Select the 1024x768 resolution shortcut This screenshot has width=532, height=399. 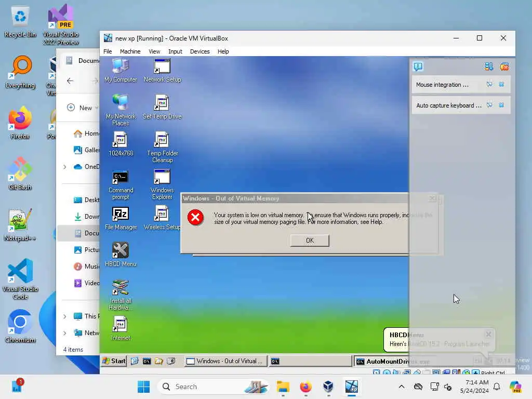tap(121, 144)
